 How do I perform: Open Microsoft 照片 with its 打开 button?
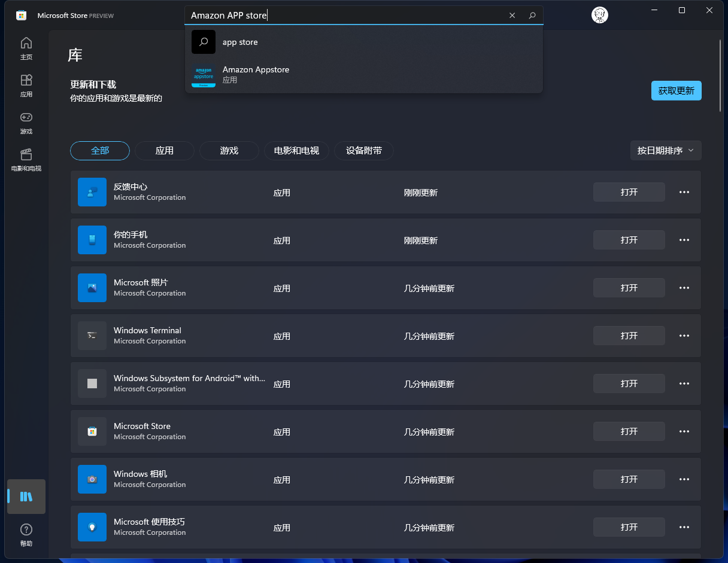point(629,288)
